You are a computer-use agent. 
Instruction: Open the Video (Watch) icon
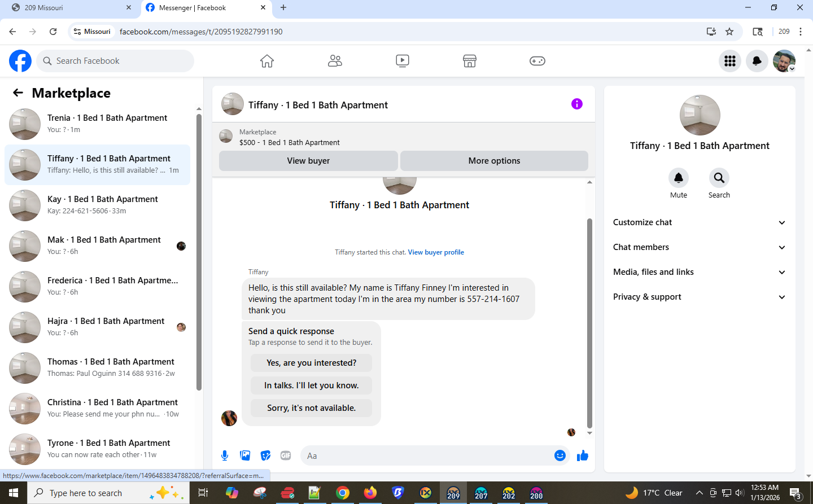[x=403, y=61]
